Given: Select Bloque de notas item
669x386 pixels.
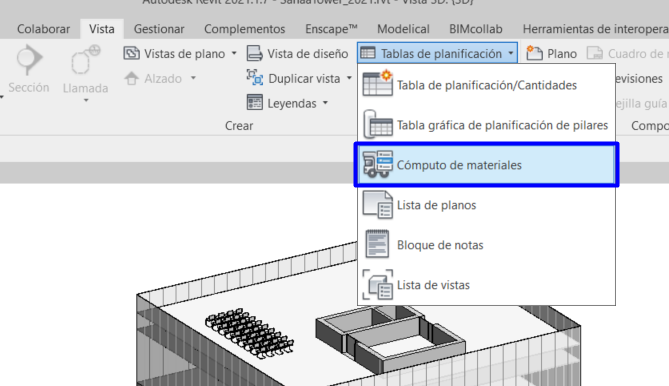Looking at the screenshot, I should (x=486, y=245).
